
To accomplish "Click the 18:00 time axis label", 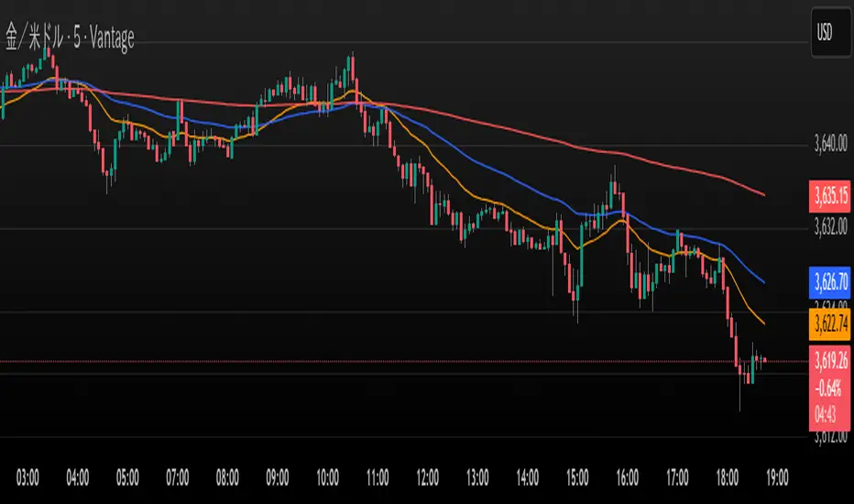I will click(x=728, y=477).
